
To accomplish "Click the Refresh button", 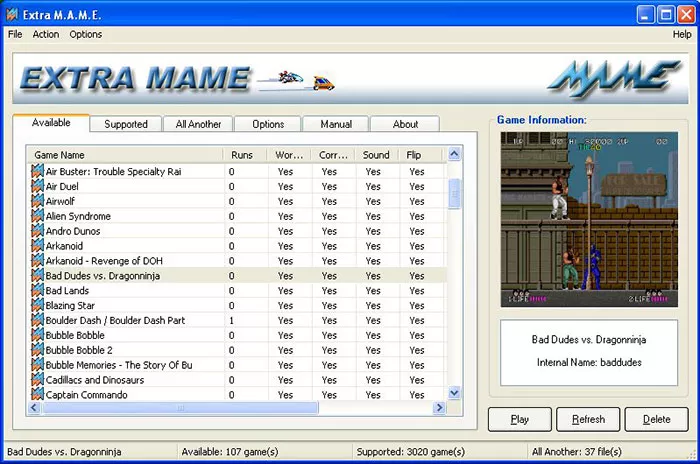I will 588,419.
